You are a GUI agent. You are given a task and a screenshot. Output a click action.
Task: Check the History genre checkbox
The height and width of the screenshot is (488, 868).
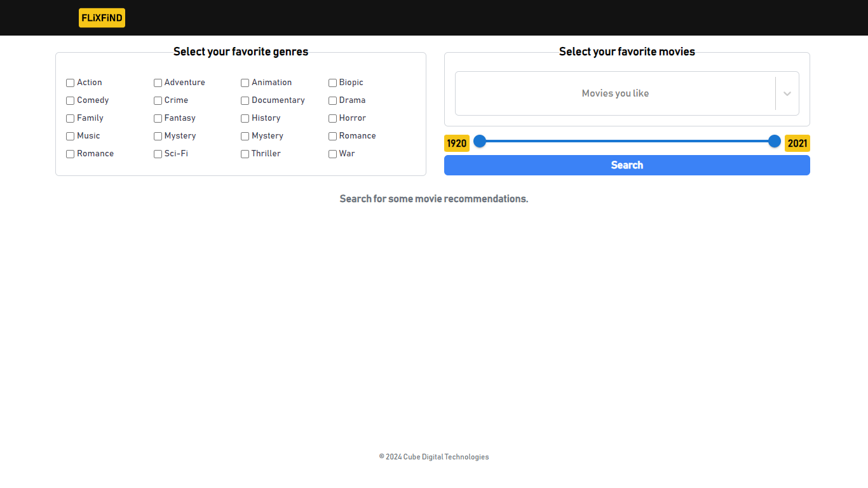(245, 119)
